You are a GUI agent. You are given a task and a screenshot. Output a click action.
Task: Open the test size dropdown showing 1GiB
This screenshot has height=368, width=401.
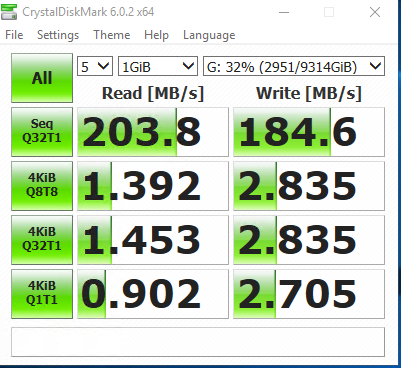[x=158, y=66]
